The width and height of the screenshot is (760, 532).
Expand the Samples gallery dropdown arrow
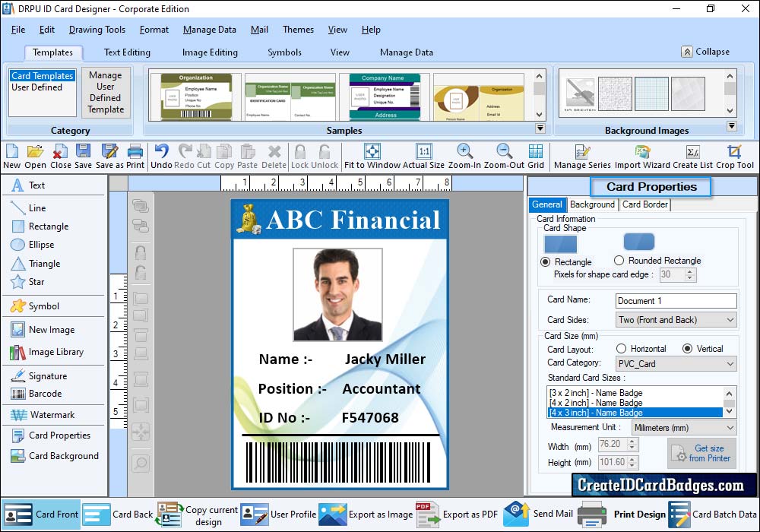coord(540,128)
